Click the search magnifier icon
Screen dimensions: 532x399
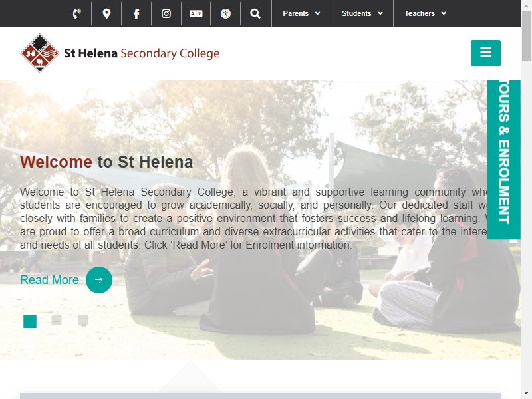[255, 13]
